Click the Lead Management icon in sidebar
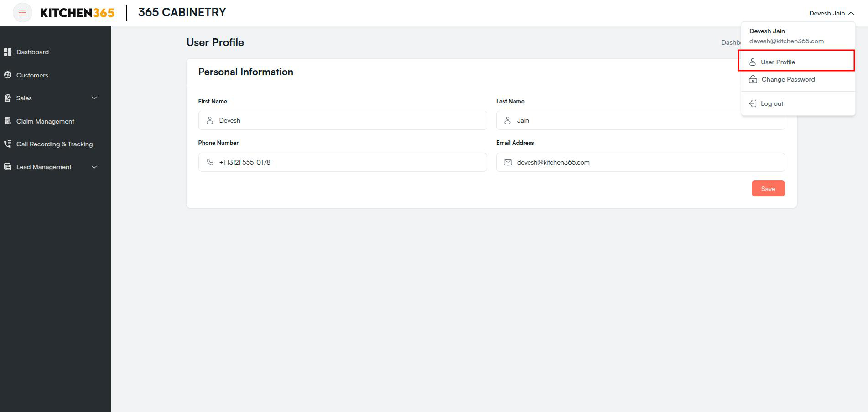The width and height of the screenshot is (868, 412). tap(8, 167)
